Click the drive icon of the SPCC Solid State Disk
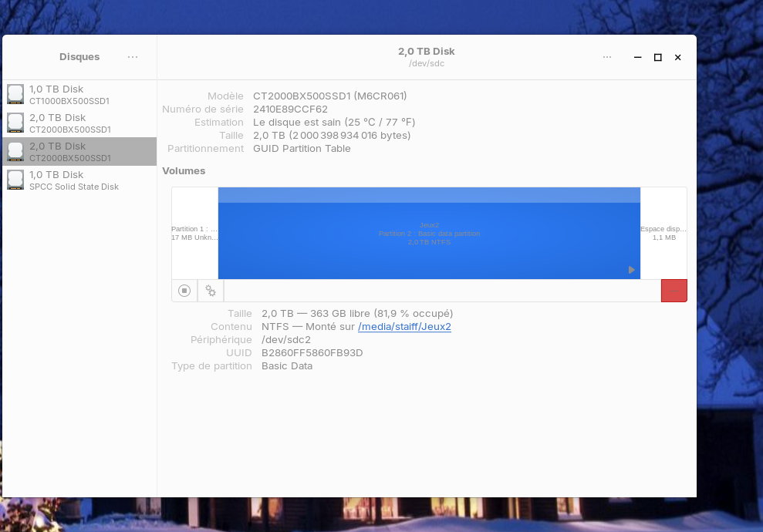Viewport: 763px width, 532px height. coord(15,180)
